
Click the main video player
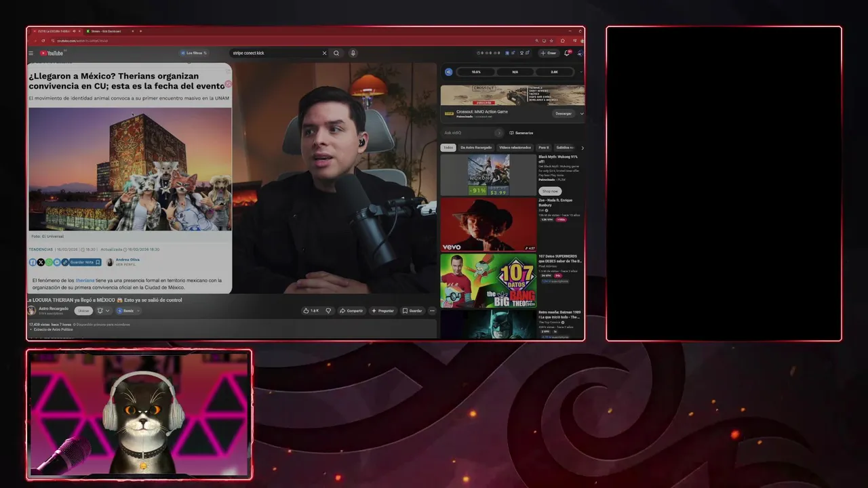point(232,178)
